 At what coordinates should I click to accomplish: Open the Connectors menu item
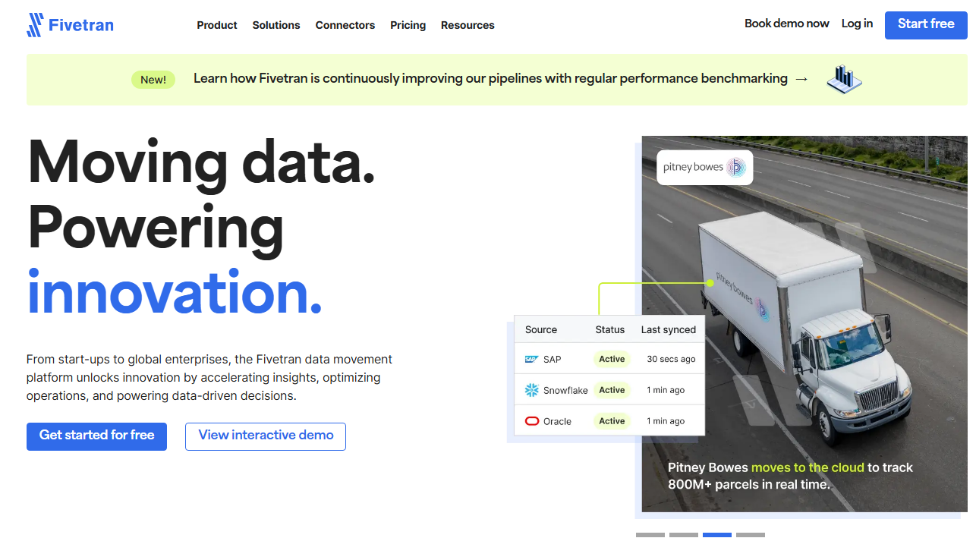345,25
